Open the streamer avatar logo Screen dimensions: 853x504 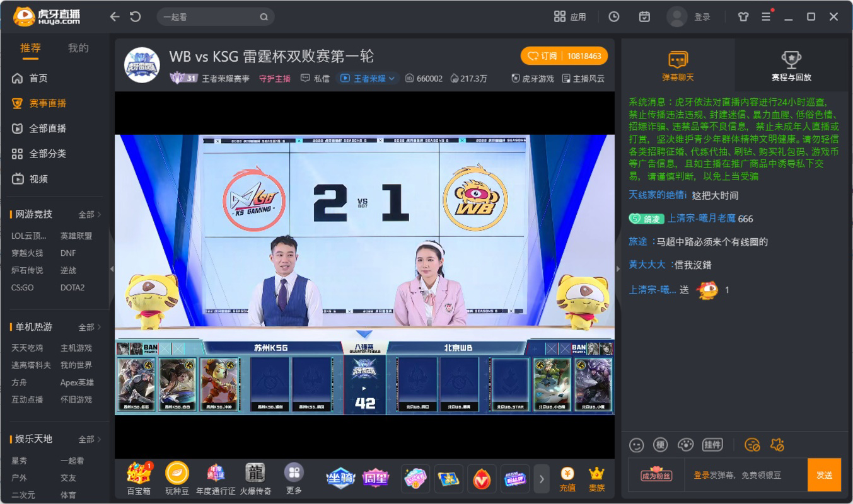[142, 65]
